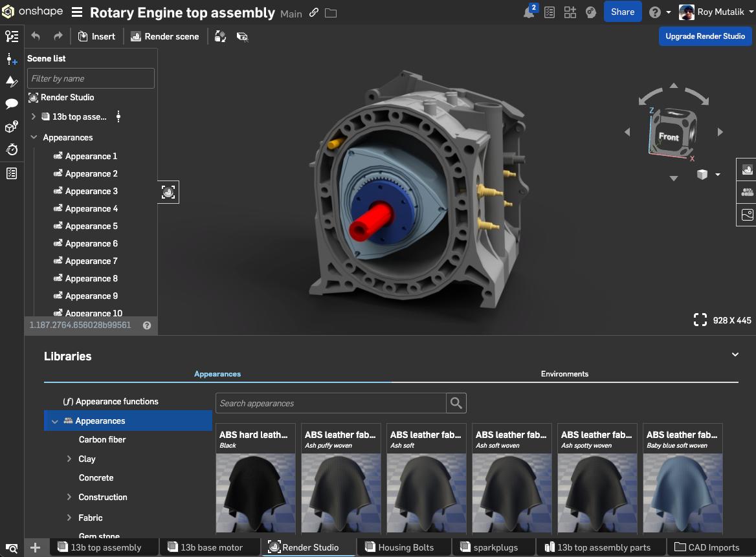
Task: Collapse the Libraries panel
Action: (x=735, y=355)
